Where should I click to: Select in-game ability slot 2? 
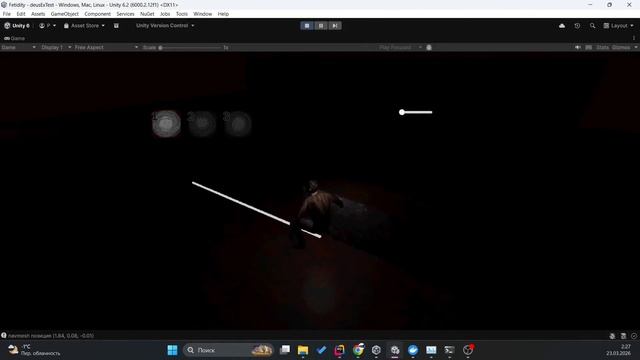[202, 123]
